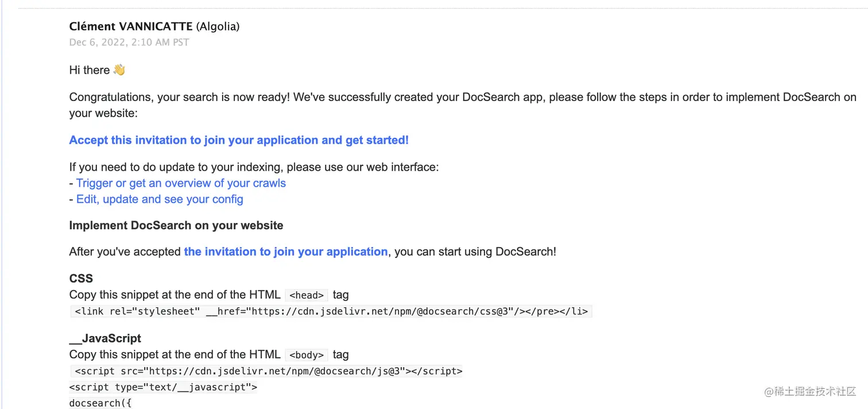
Task: Click the <head> inline code tag
Action: 307,295
